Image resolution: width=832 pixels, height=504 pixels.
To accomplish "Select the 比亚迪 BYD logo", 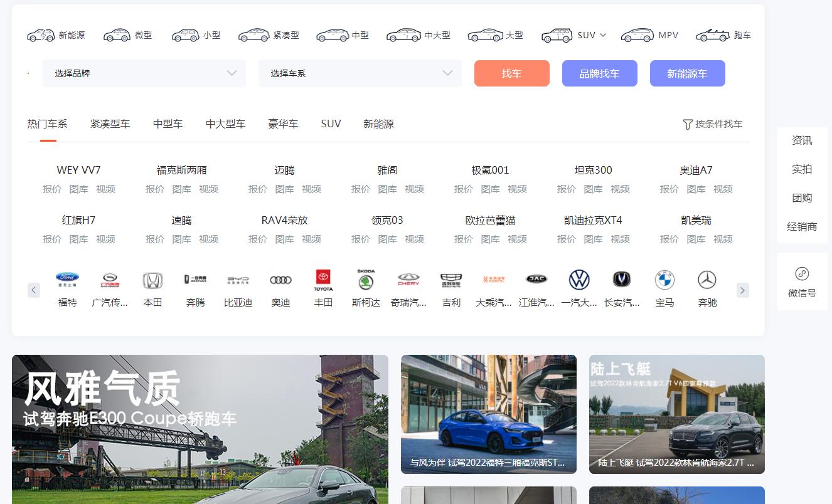I will 238,280.
